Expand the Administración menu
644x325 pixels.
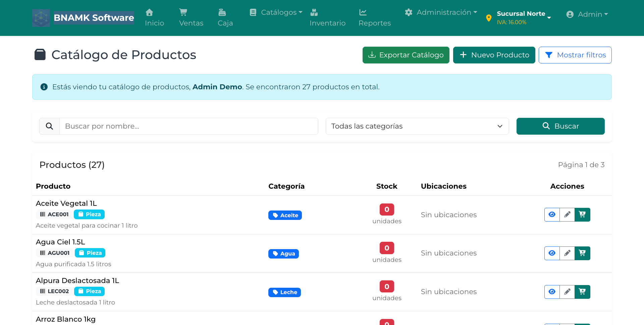tap(441, 12)
